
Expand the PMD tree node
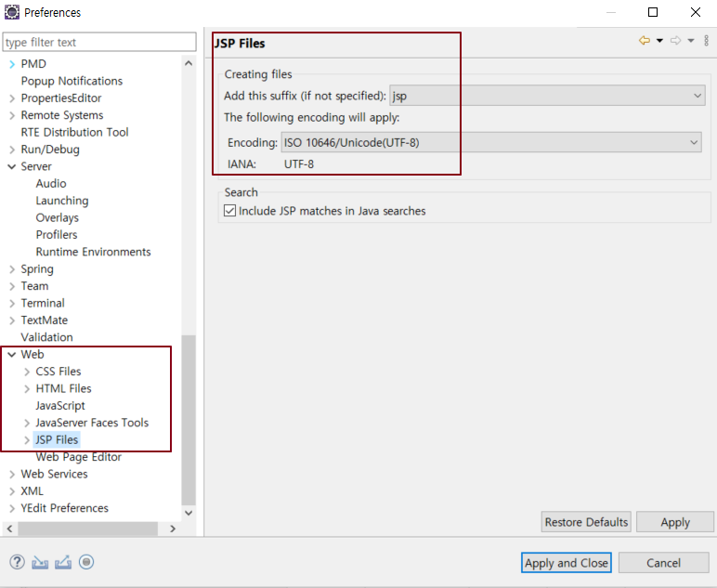pos(12,64)
